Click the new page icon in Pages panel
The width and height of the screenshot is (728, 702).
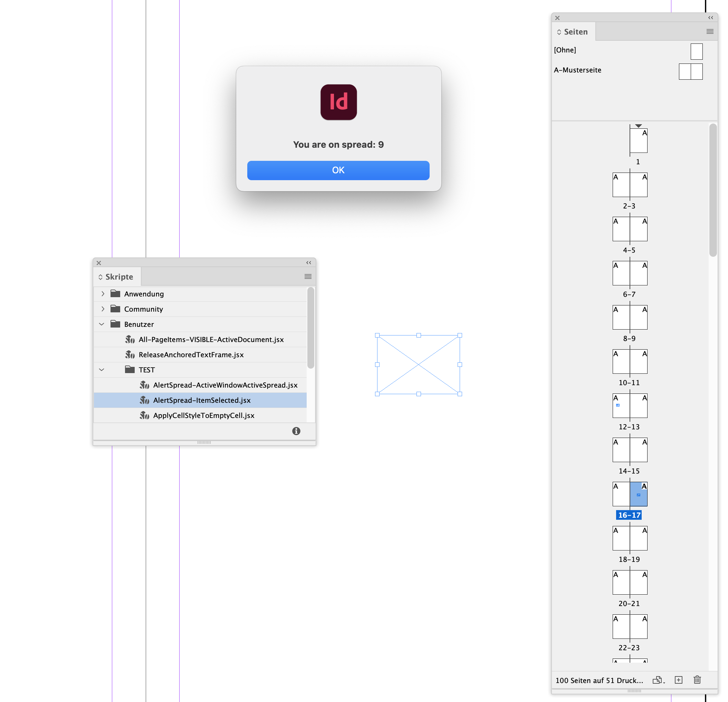[679, 680]
